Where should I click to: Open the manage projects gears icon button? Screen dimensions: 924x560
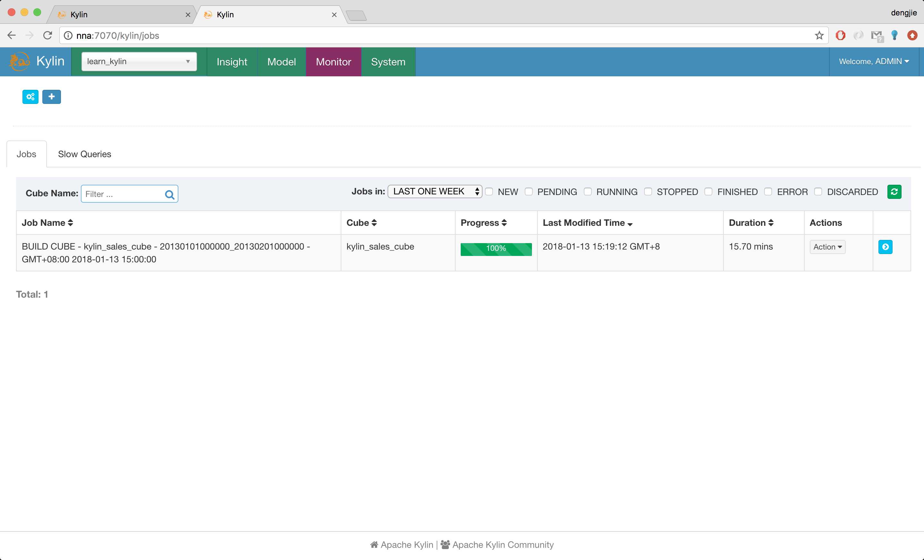click(x=30, y=97)
